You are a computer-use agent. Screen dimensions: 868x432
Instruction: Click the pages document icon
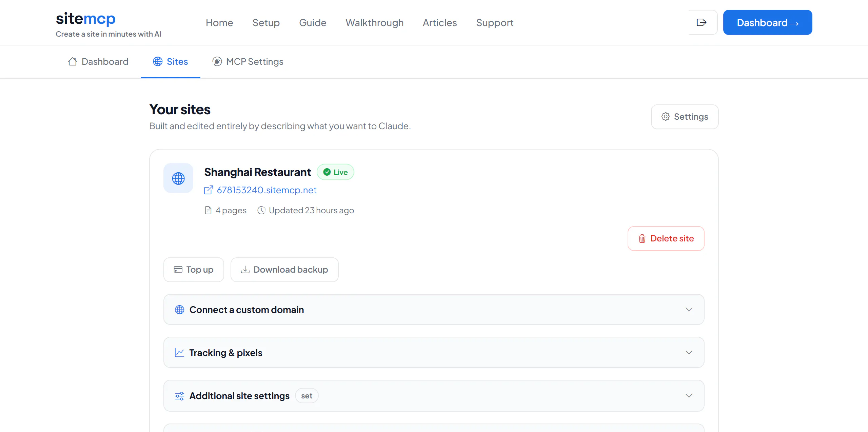208,211
